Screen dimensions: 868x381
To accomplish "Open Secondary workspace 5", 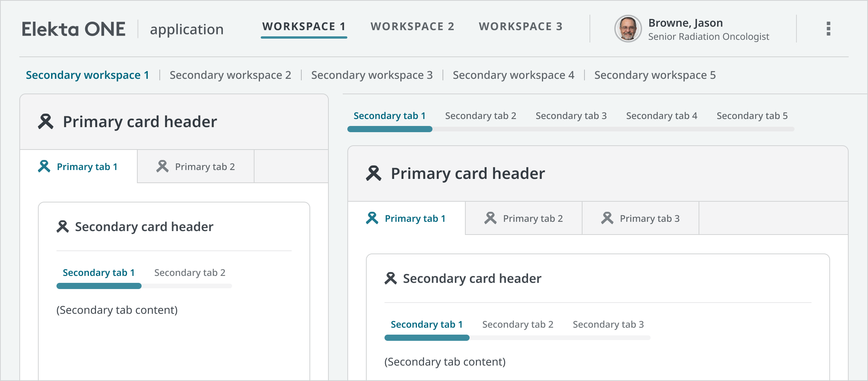I will [655, 75].
